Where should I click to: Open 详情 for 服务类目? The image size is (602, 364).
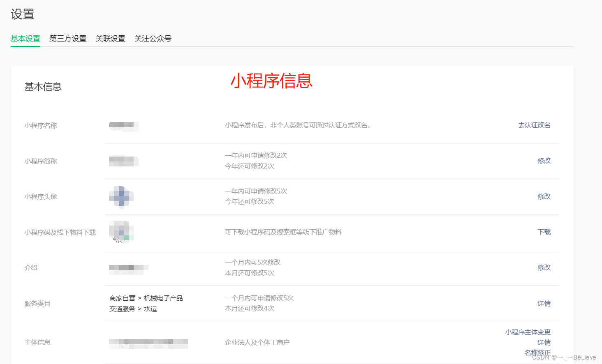click(x=544, y=304)
